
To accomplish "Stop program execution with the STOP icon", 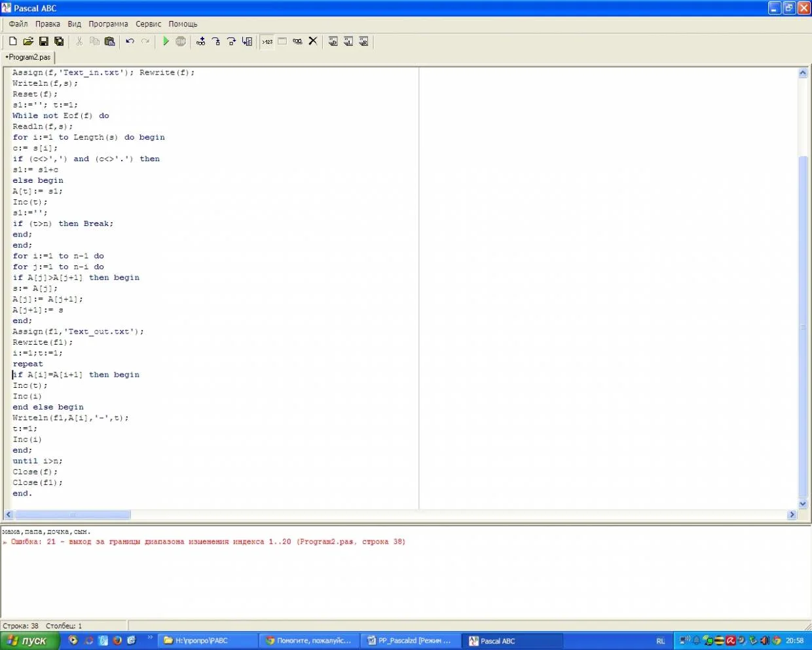I will click(181, 41).
